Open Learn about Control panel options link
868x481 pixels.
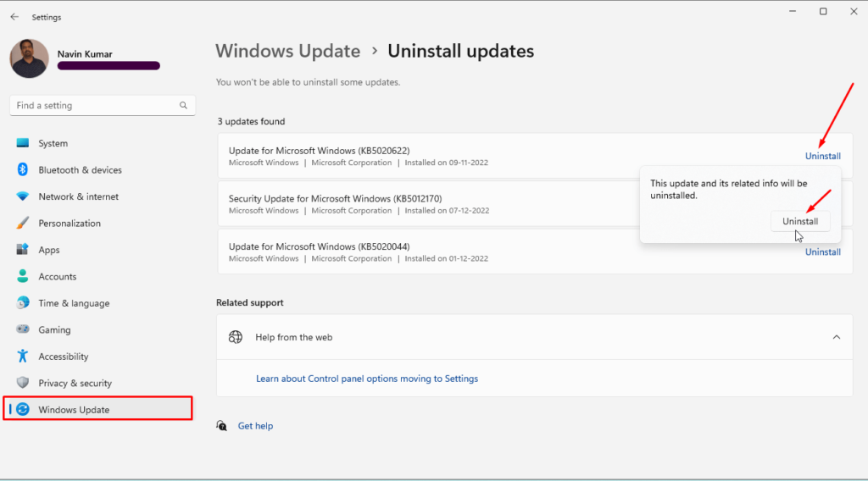367,379
